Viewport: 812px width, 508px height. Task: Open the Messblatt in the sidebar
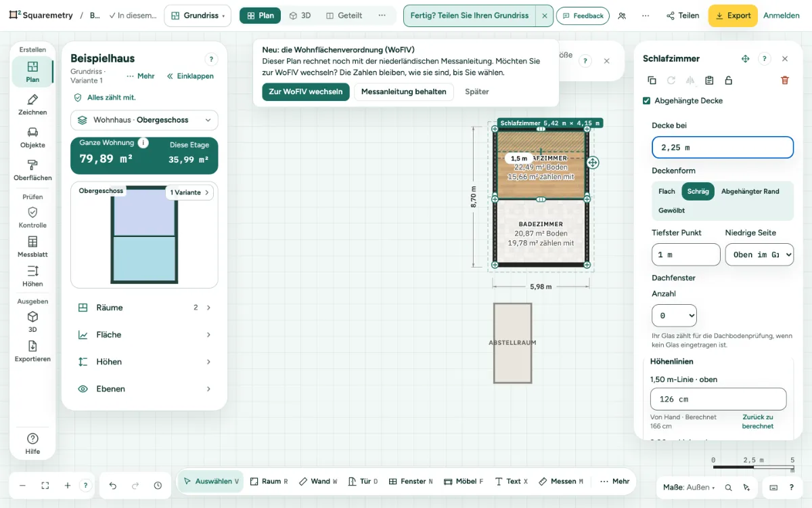(x=32, y=247)
